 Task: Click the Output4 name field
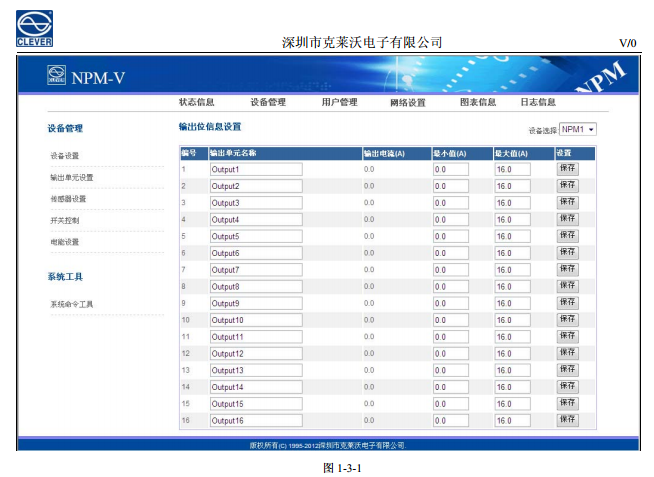coord(256,219)
